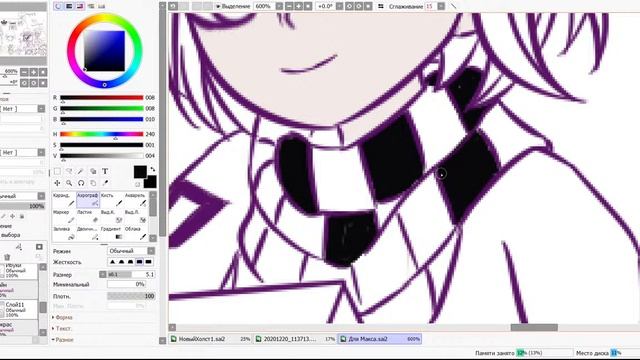Toggle the color wheel panel view
Image resolution: width=640 pixels, height=360 pixels.
58,6
